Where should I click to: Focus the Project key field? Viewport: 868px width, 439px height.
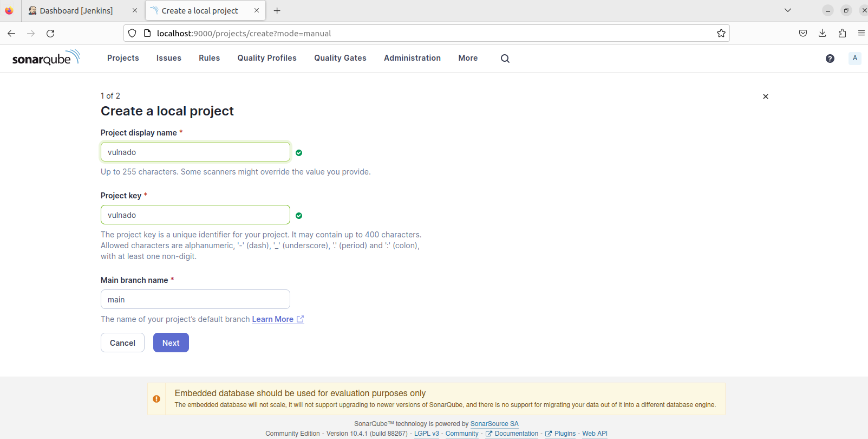tap(195, 215)
